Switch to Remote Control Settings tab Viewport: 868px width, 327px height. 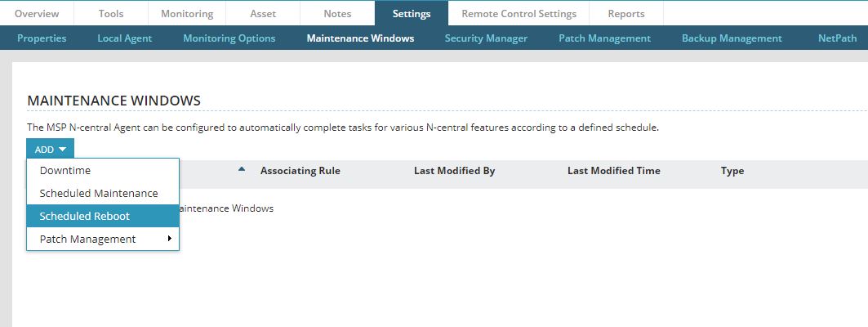pos(519,14)
